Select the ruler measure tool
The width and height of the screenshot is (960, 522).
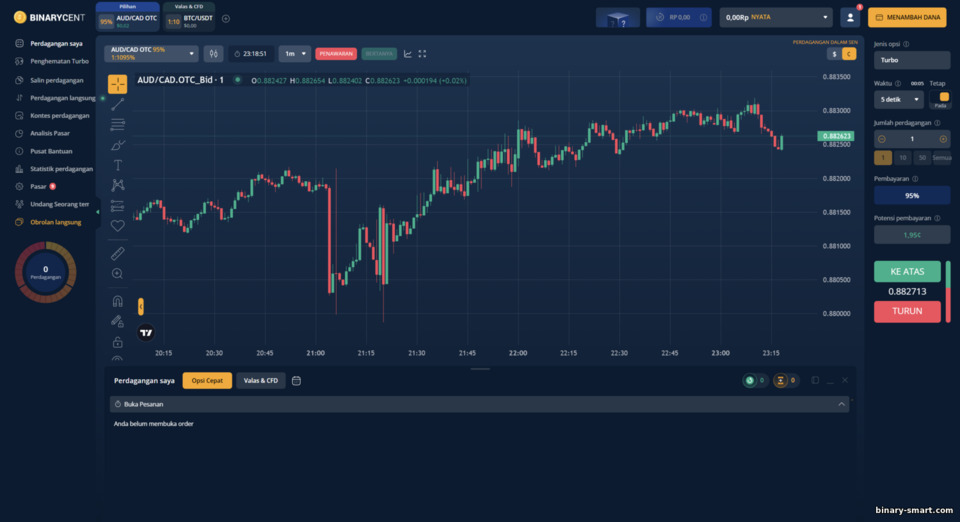click(118, 253)
